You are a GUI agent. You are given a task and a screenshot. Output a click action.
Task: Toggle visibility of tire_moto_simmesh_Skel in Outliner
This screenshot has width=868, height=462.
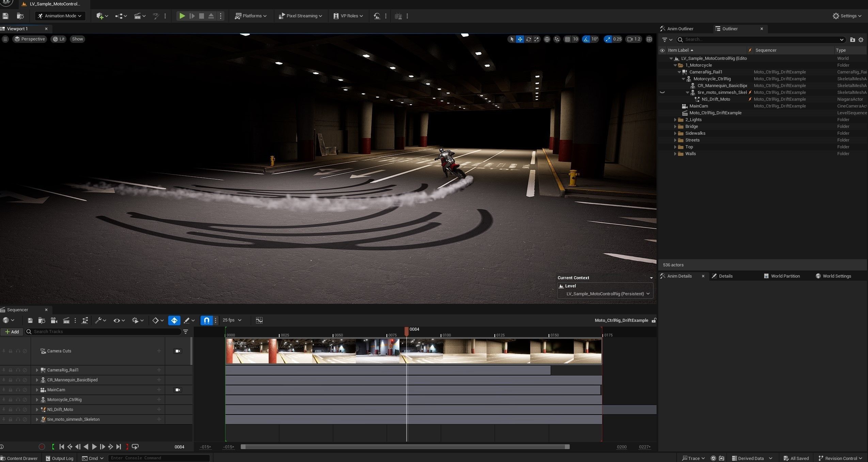662,93
